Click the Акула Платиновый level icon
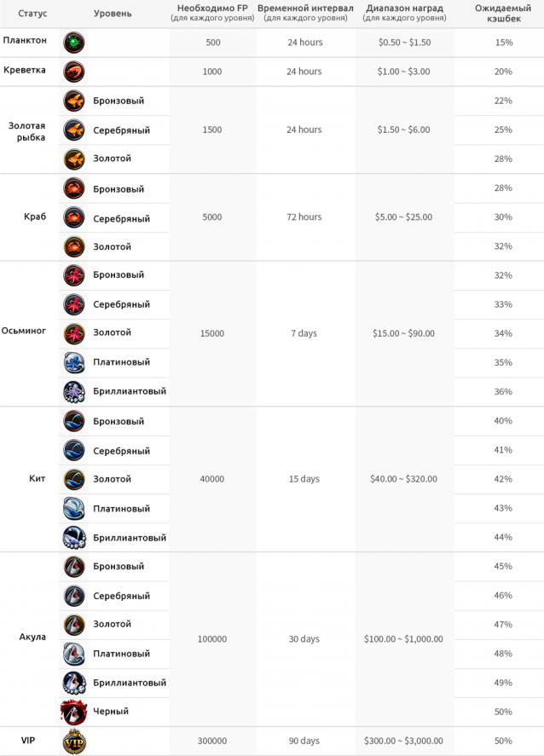Image resolution: width=544 pixels, height=756 pixels. [74, 654]
